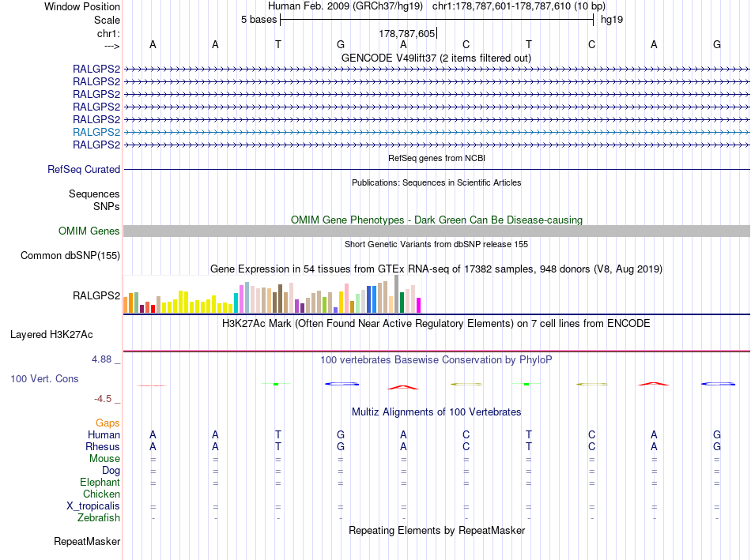Click the Sequences subtrack label
The width and height of the screenshot is (751, 560).
click(94, 194)
